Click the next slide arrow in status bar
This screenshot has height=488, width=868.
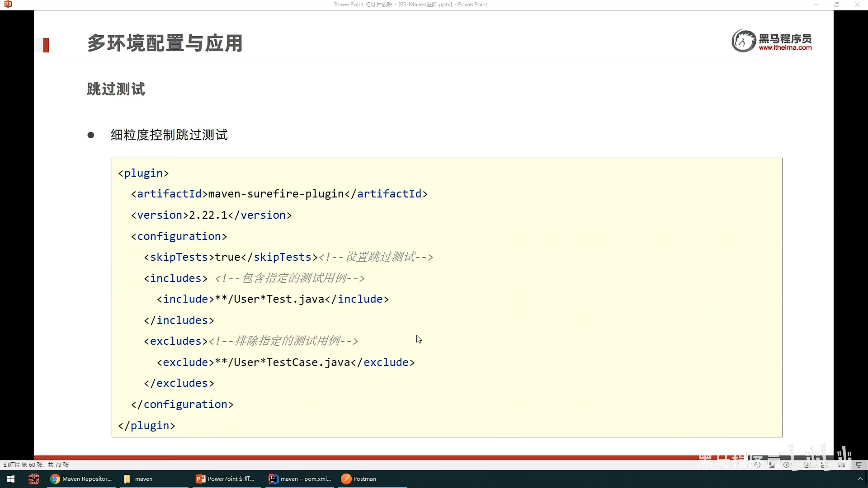[x=786, y=465]
